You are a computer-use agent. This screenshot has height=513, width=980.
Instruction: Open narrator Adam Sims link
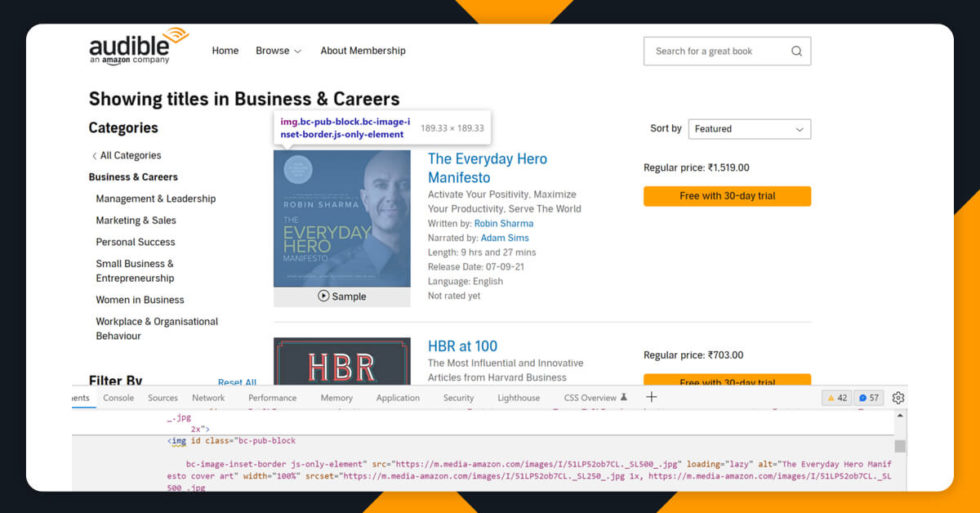pos(504,238)
